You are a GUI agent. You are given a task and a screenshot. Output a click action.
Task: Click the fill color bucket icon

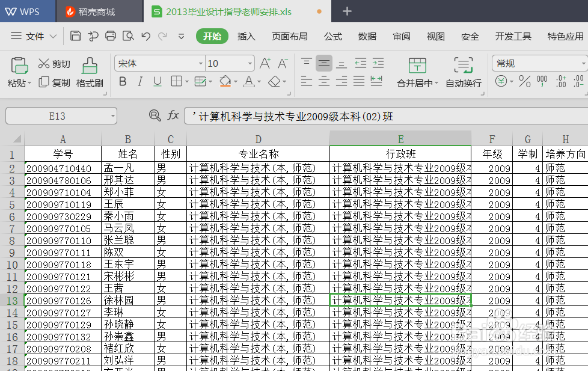[x=225, y=81]
